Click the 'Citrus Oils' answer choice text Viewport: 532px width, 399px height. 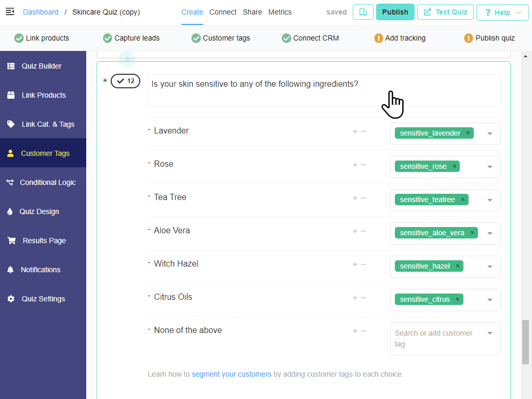click(x=173, y=297)
